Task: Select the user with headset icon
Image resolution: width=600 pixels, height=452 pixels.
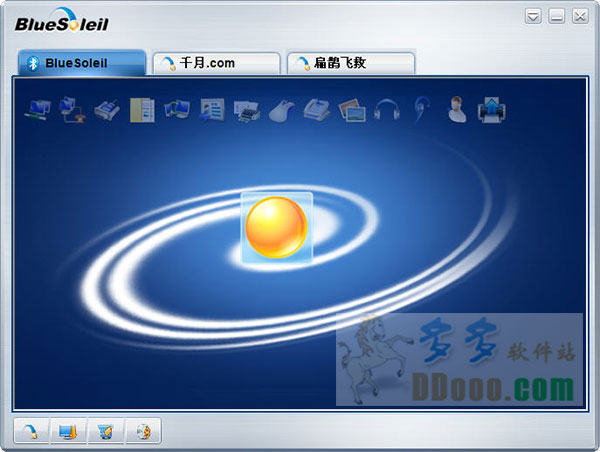Action: (x=457, y=109)
